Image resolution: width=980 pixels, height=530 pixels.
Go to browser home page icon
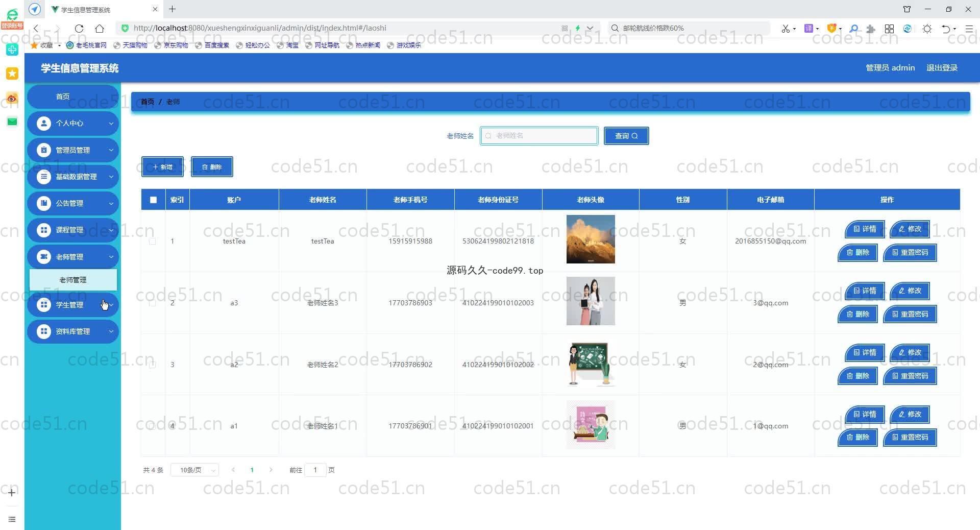tap(100, 29)
